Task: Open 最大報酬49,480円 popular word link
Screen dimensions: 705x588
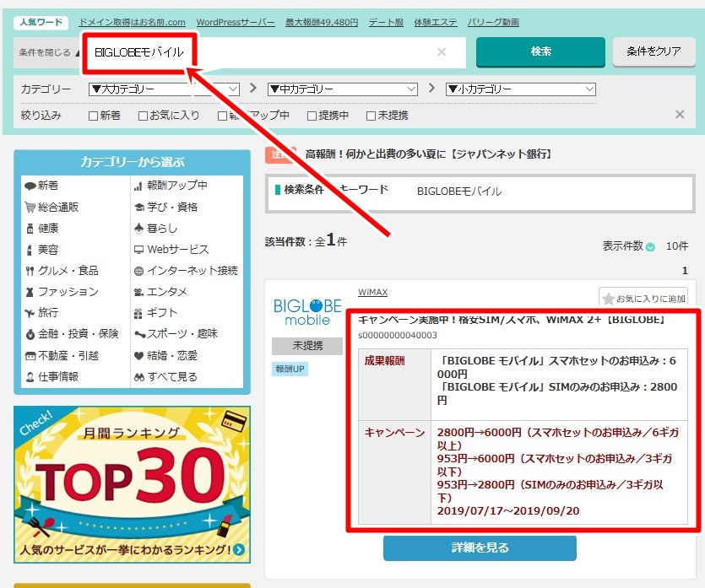Action: coord(322,22)
